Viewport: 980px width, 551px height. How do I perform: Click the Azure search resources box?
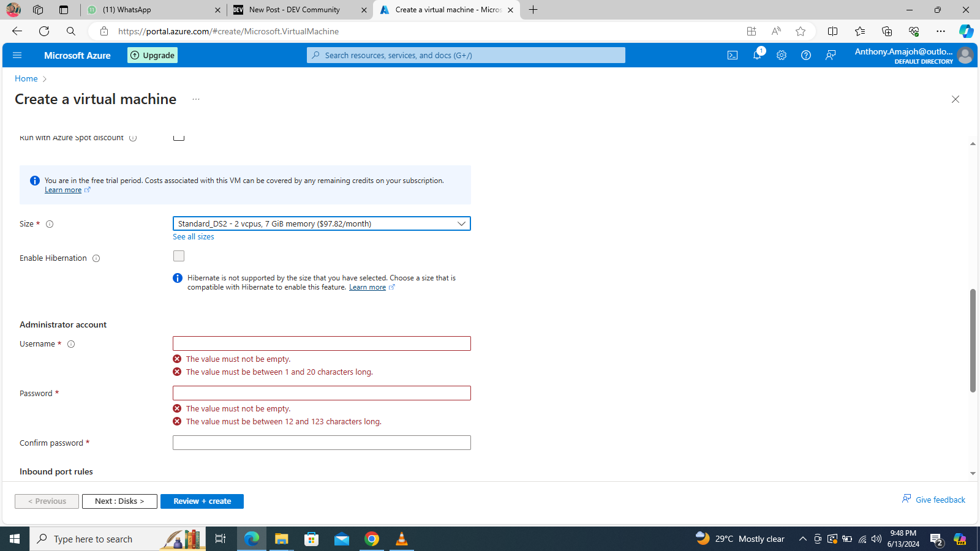click(466, 55)
